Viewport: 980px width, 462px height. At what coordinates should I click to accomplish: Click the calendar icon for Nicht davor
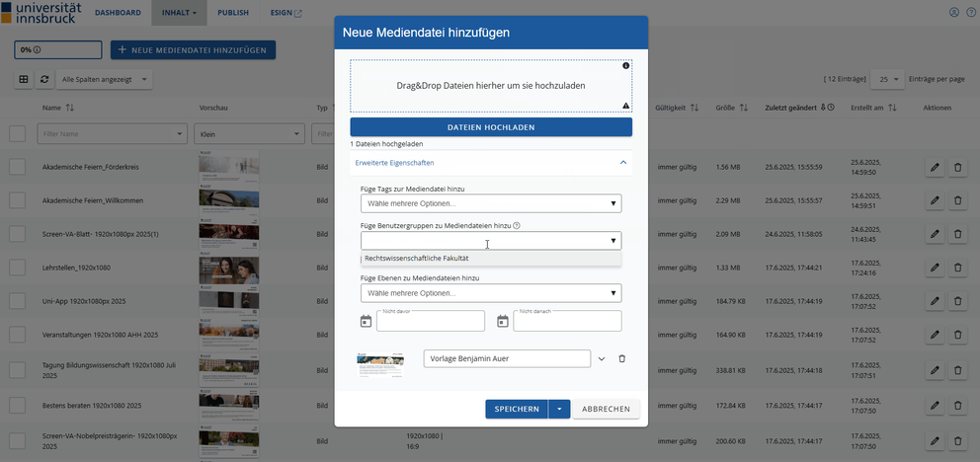[366, 321]
